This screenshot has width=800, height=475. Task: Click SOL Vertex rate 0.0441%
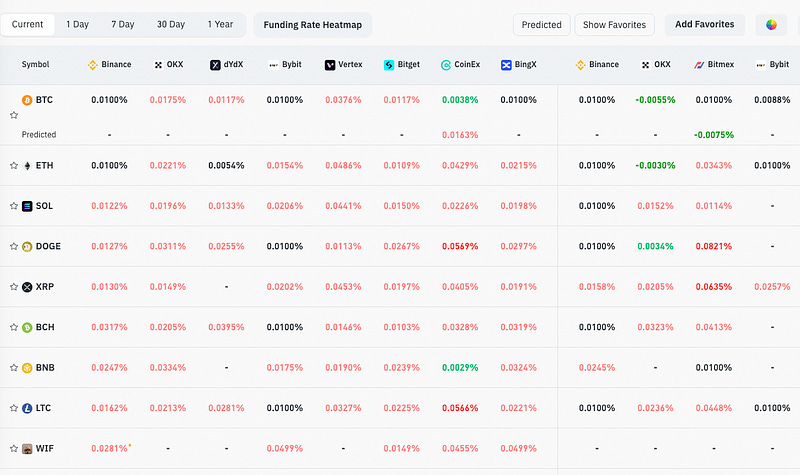[x=343, y=206]
